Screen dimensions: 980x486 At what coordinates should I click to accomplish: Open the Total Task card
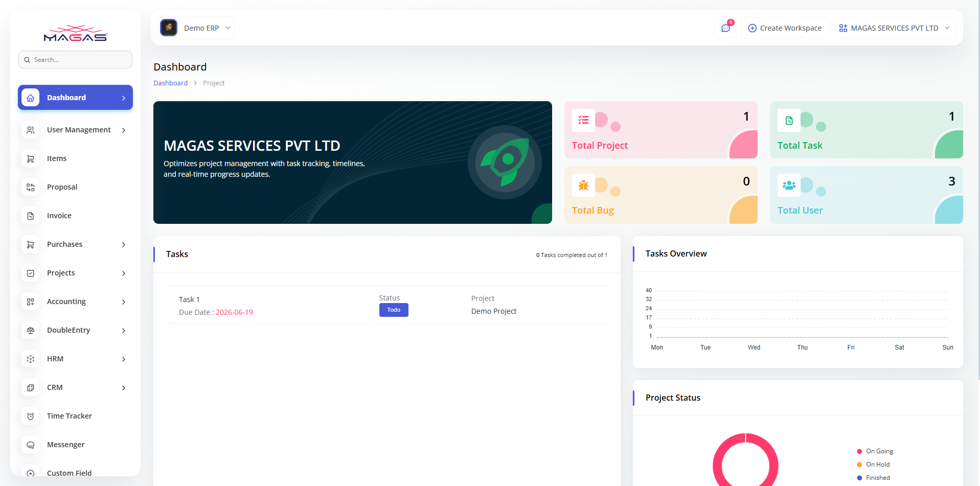coord(867,130)
